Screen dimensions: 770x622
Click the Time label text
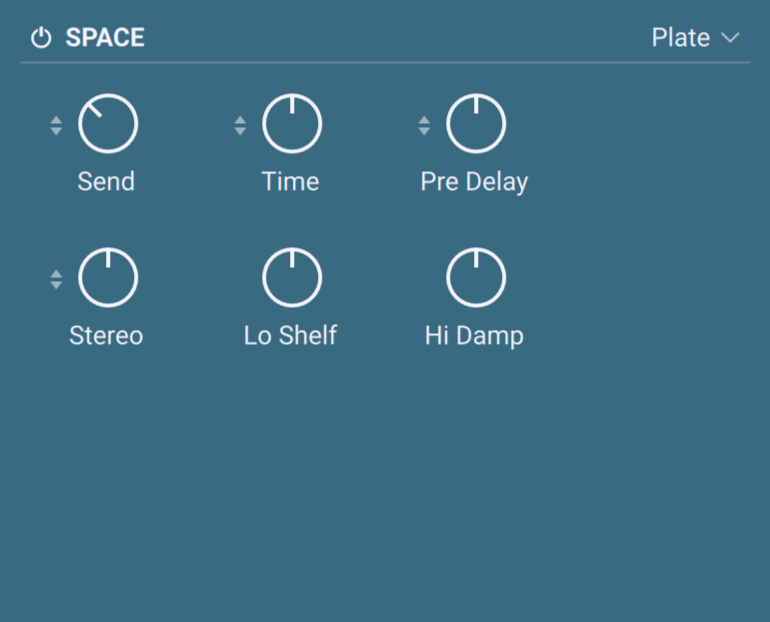coord(290,182)
